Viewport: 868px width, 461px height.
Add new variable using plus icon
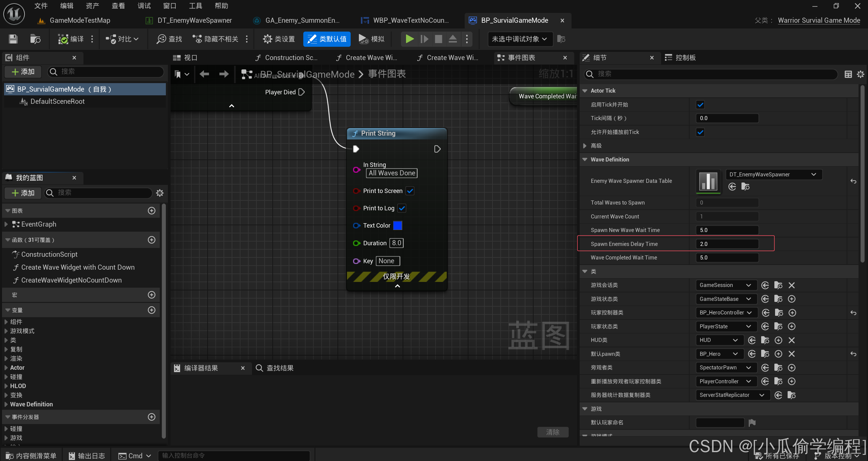coord(152,310)
